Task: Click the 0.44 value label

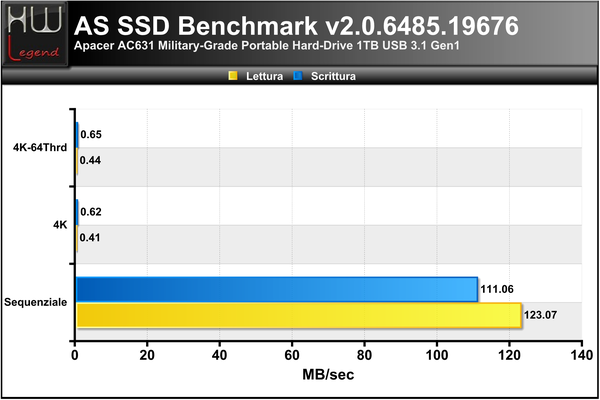Action: click(90, 160)
